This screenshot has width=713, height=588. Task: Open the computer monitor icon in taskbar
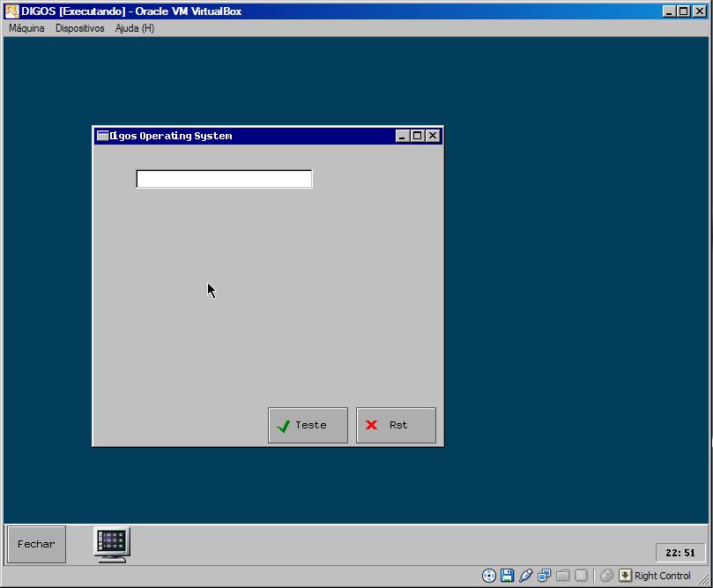[x=112, y=545]
